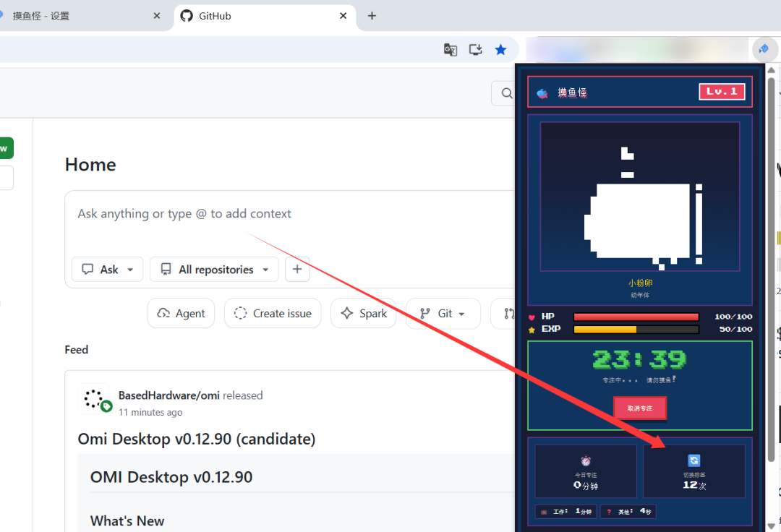Click the stopwatch icon for today's focus

pyautogui.click(x=586, y=460)
